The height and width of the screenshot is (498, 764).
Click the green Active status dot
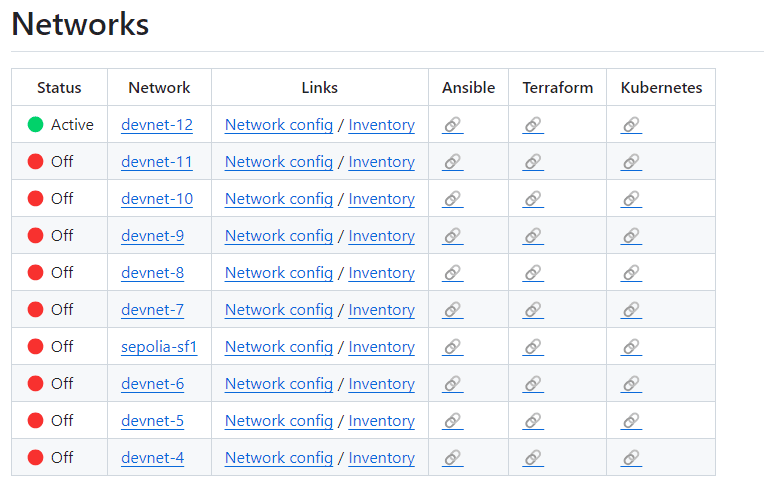click(36, 125)
